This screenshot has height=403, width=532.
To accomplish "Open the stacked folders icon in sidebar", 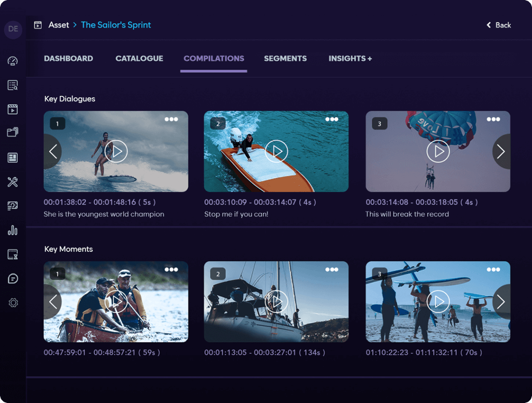I will pos(13,132).
